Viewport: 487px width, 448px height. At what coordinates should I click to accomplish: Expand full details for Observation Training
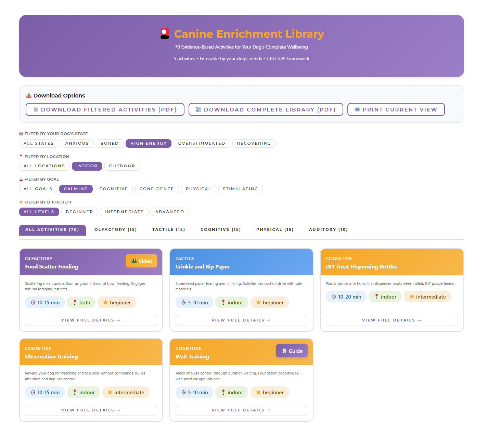[91, 410]
